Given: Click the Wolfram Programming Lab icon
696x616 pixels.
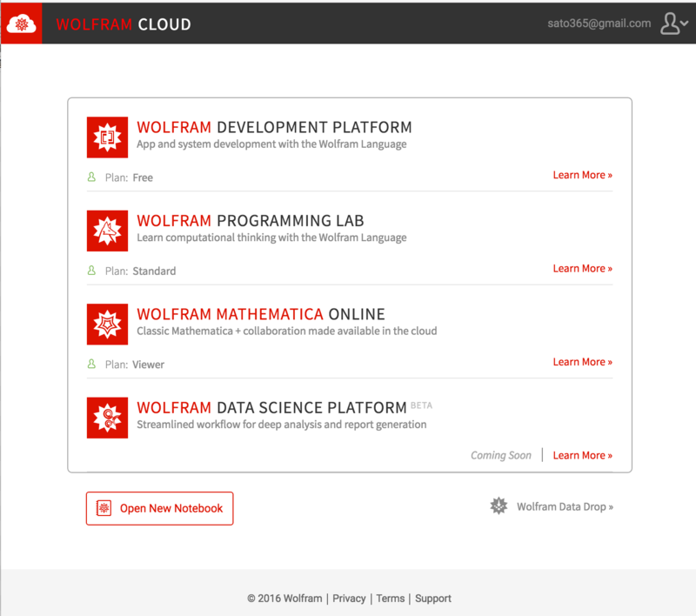Looking at the screenshot, I should pos(107,231).
